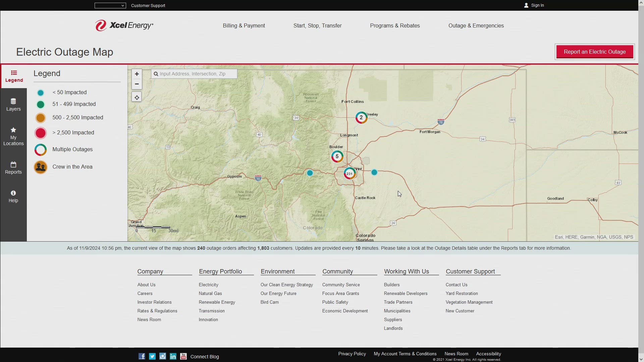Click the Crew in the Area legend icon
The width and height of the screenshot is (644, 362).
click(41, 167)
